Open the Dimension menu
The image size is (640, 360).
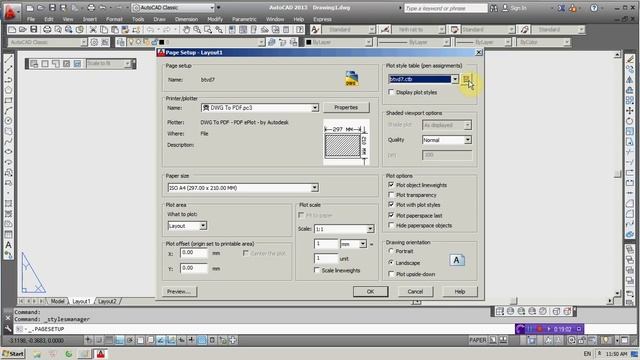pyautogui.click(x=186, y=19)
